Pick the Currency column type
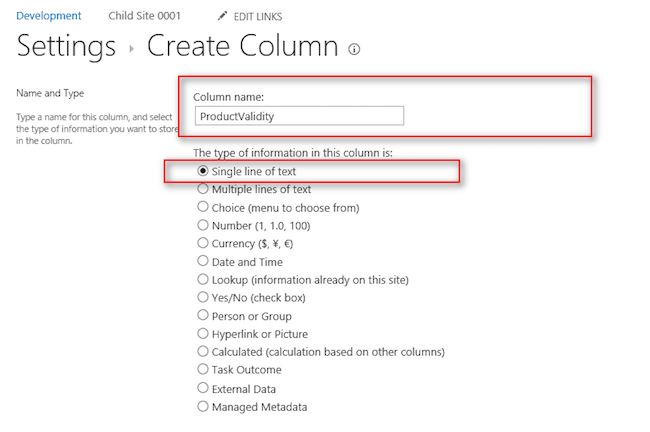 (x=204, y=243)
